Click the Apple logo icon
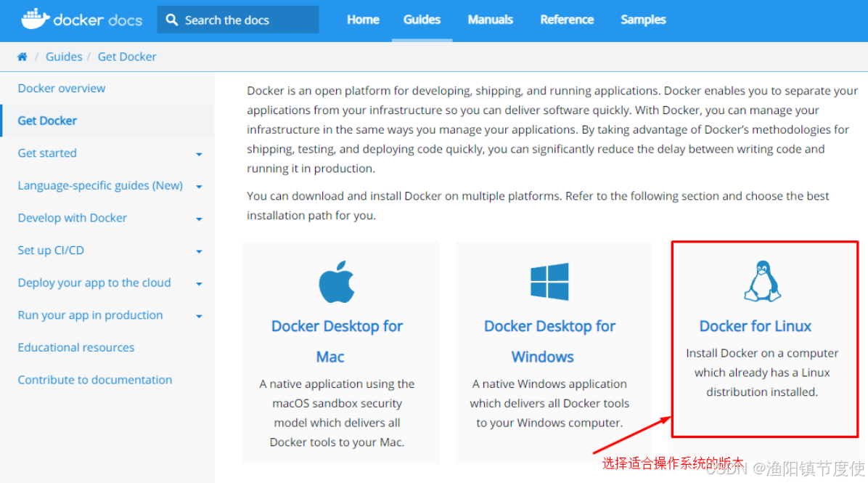The image size is (868, 483). (337, 282)
